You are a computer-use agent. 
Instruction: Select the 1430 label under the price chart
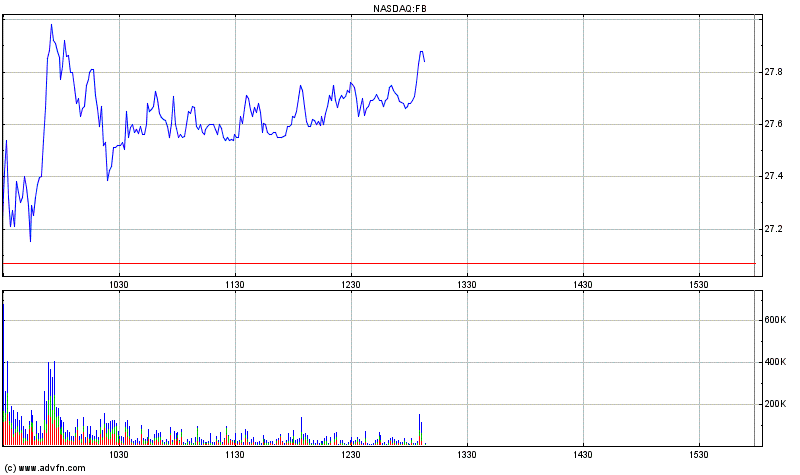pos(583,285)
